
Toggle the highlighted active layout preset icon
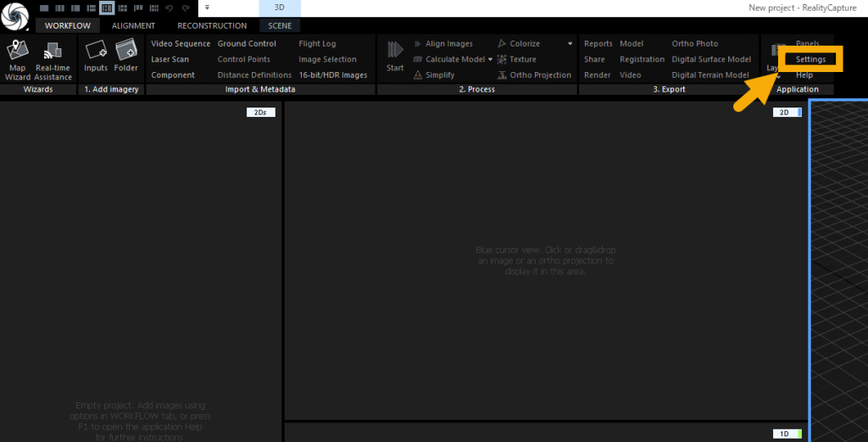coord(107,8)
